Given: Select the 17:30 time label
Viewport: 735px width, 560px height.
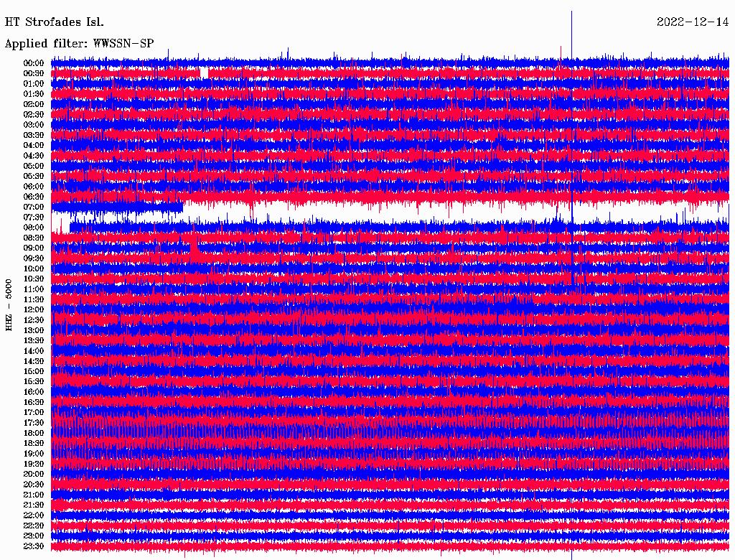Looking at the screenshot, I should point(34,423).
